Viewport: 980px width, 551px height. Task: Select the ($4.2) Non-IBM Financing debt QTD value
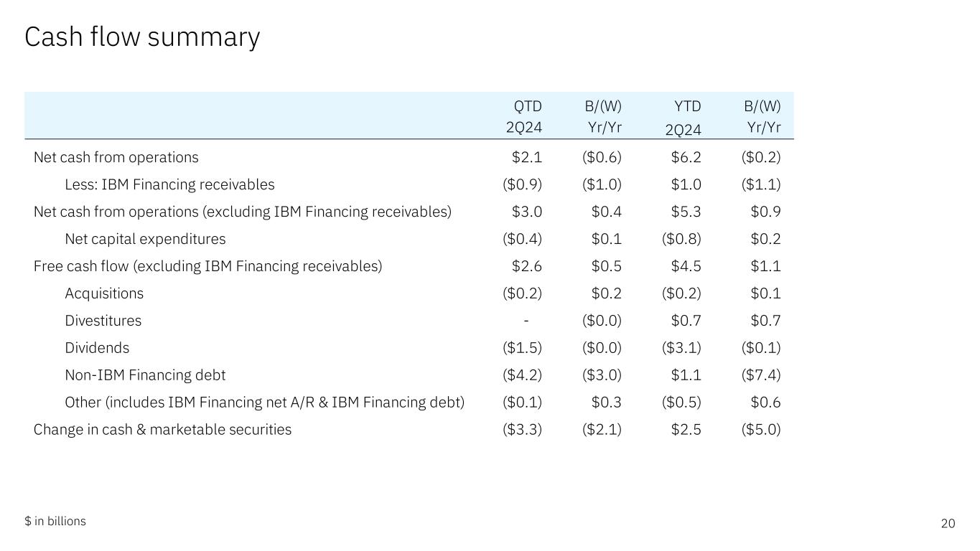pos(523,375)
